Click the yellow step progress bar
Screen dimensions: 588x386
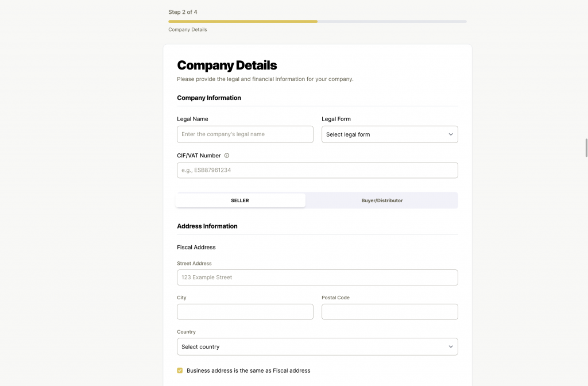tap(243, 21)
